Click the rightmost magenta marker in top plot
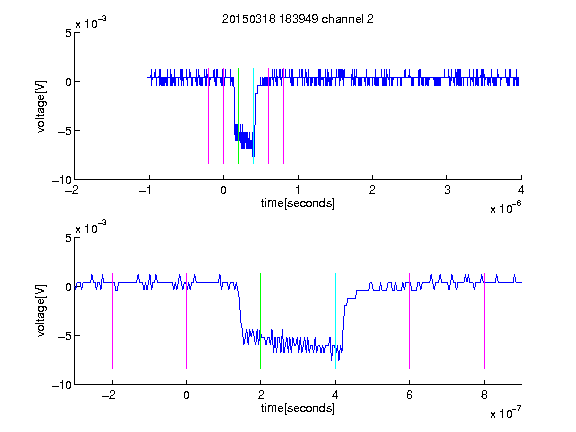Screen dimensions: 576x432 pyautogui.click(x=283, y=116)
